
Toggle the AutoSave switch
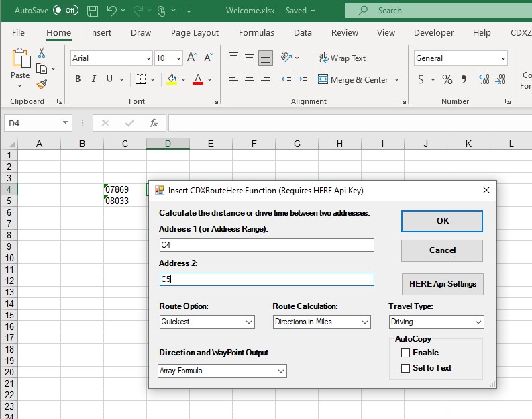(x=66, y=11)
